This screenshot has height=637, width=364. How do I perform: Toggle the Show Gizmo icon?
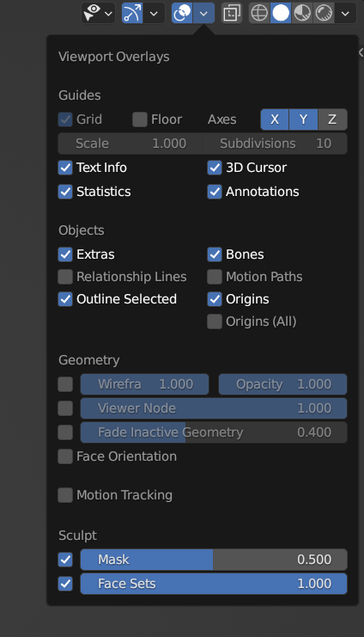132,13
